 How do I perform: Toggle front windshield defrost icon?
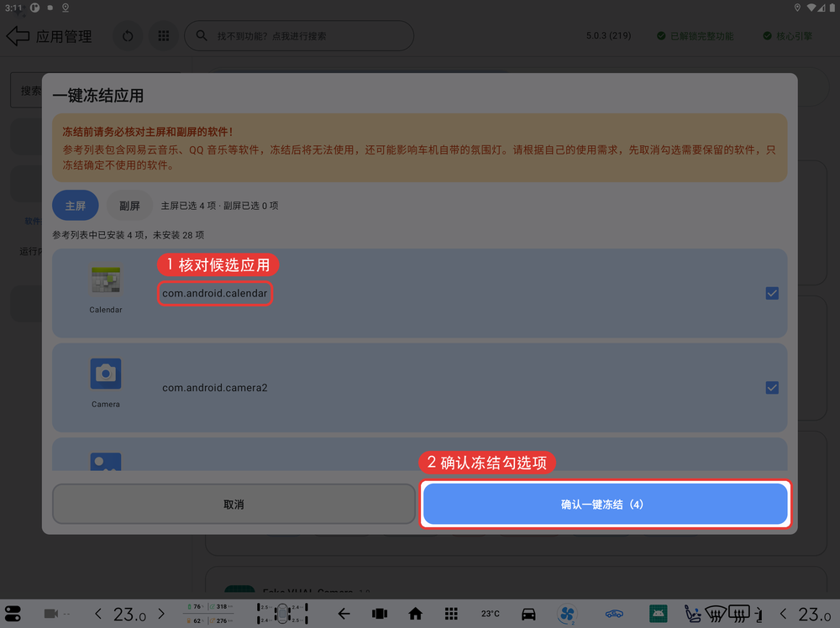[716, 614]
